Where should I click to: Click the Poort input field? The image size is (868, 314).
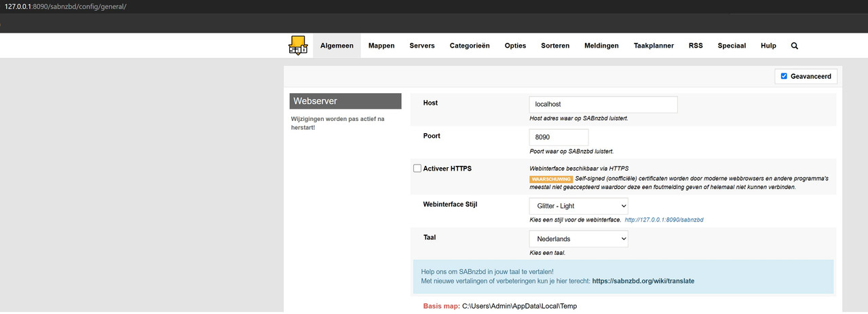[559, 137]
